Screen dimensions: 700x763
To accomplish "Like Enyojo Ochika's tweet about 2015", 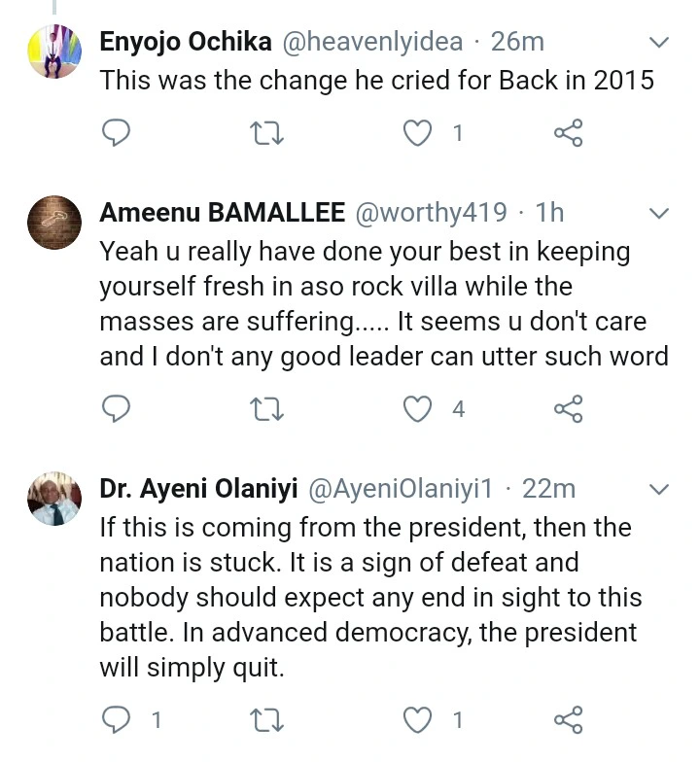I will click(x=418, y=133).
